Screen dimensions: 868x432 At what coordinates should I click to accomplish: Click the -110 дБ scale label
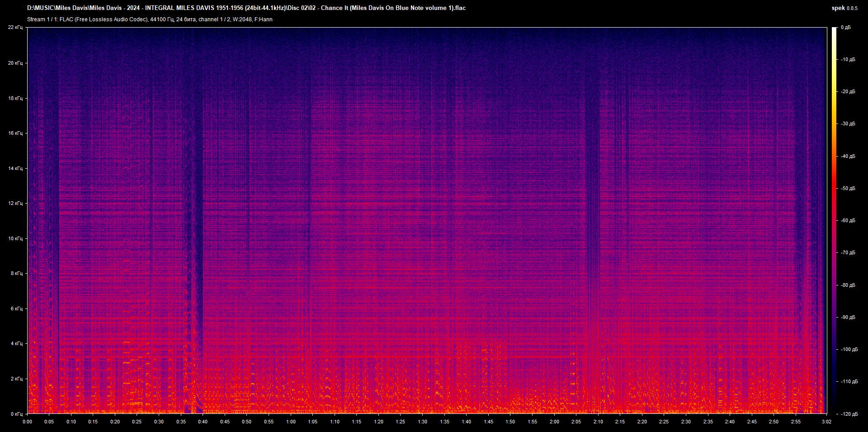click(x=849, y=382)
